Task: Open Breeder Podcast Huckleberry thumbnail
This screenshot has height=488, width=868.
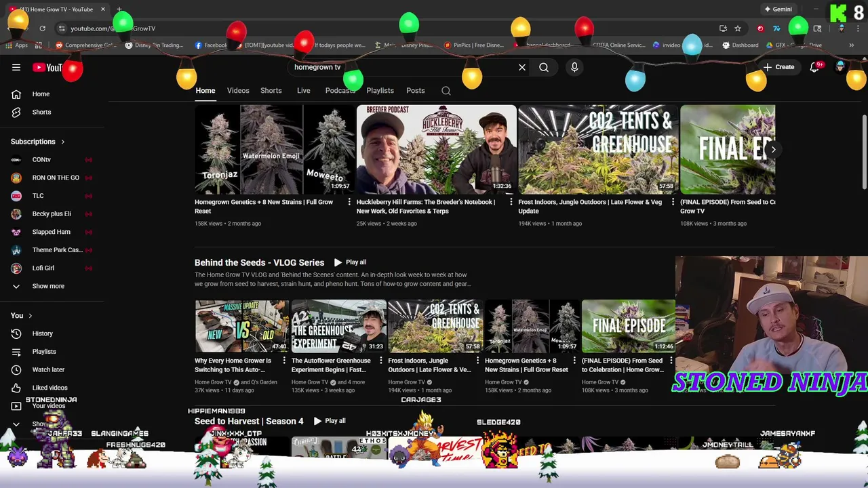Action: click(436, 149)
